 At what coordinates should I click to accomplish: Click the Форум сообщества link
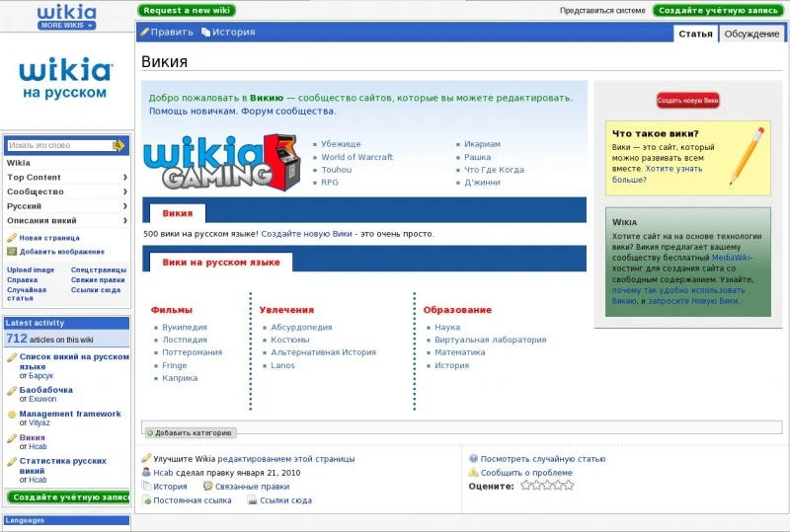click(287, 112)
